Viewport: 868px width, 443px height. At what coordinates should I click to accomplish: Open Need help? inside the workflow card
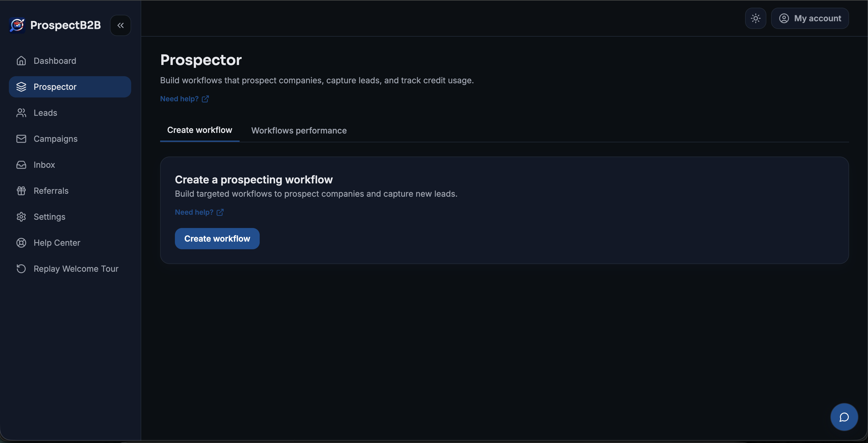(194, 212)
